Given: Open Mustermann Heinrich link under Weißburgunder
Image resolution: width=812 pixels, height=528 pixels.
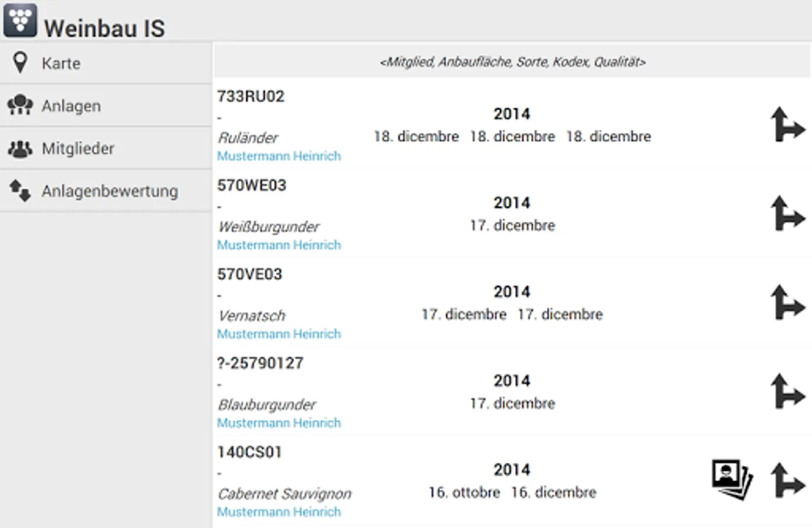Looking at the screenshot, I should [x=279, y=245].
